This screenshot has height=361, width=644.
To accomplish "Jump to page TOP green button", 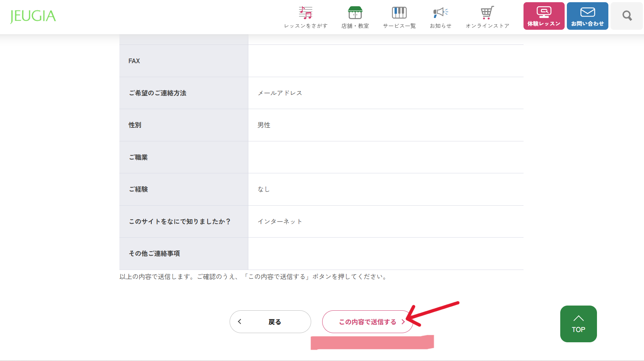I will click(579, 324).
